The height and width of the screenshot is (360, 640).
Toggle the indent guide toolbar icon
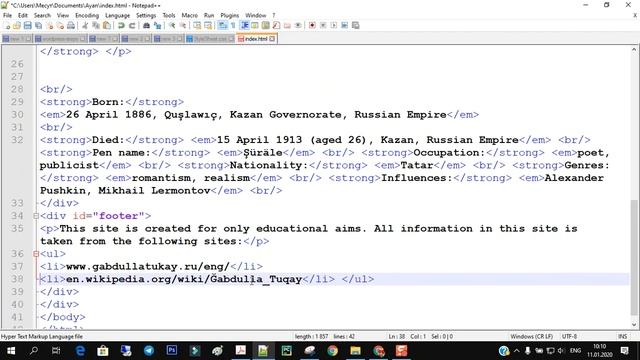click(x=244, y=25)
